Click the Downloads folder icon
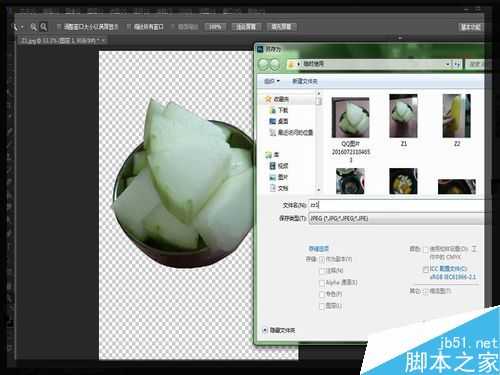The width and height of the screenshot is (500, 375). coord(273,110)
